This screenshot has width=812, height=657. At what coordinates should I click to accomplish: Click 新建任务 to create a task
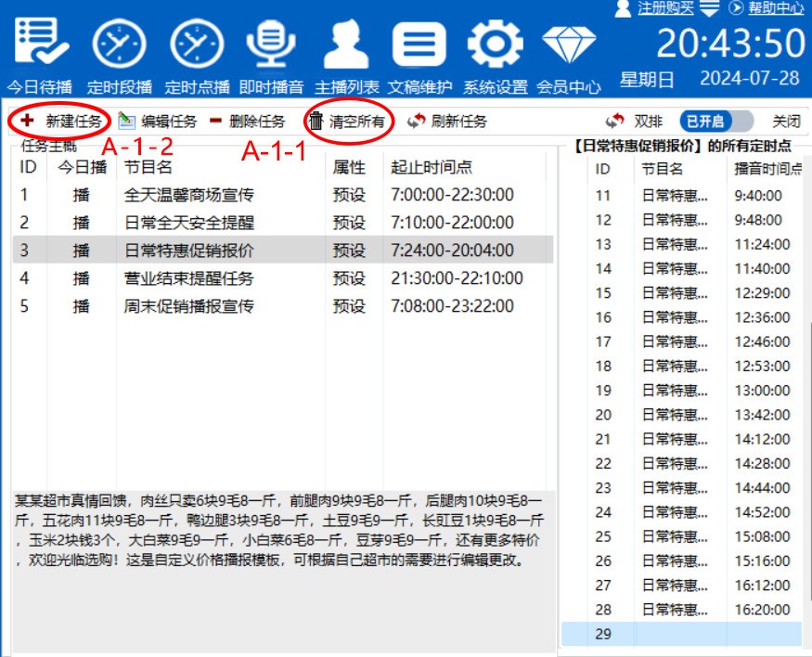coord(63,122)
